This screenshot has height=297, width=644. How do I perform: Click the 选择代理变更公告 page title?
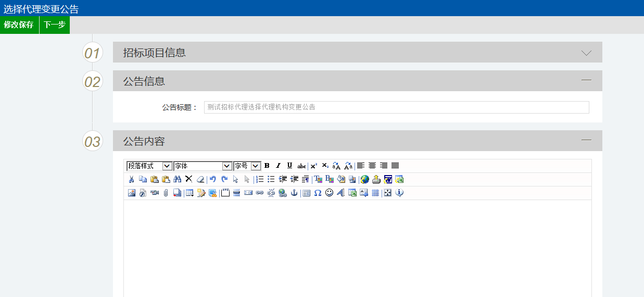(41, 8)
